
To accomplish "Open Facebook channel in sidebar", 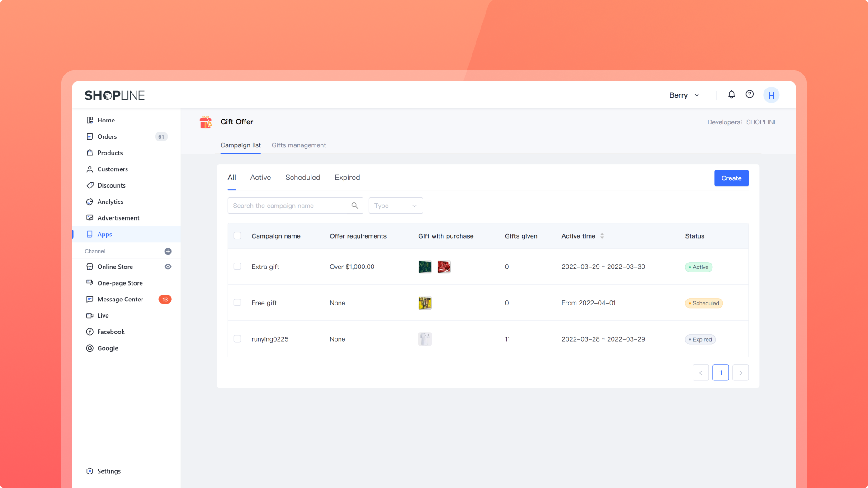I will [111, 332].
